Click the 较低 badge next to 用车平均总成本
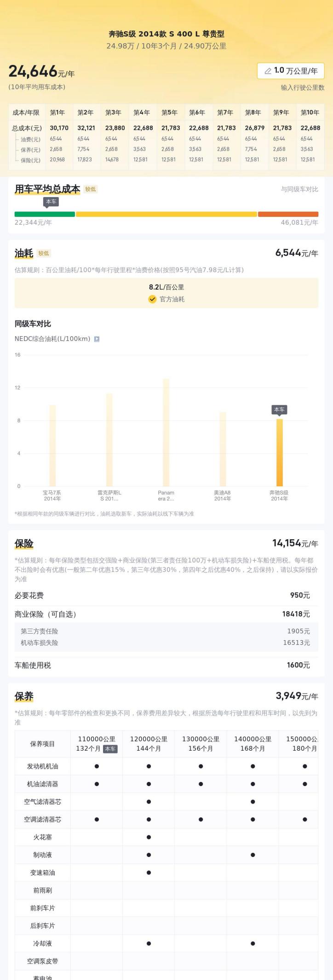This screenshot has height=980, width=333. (x=91, y=189)
